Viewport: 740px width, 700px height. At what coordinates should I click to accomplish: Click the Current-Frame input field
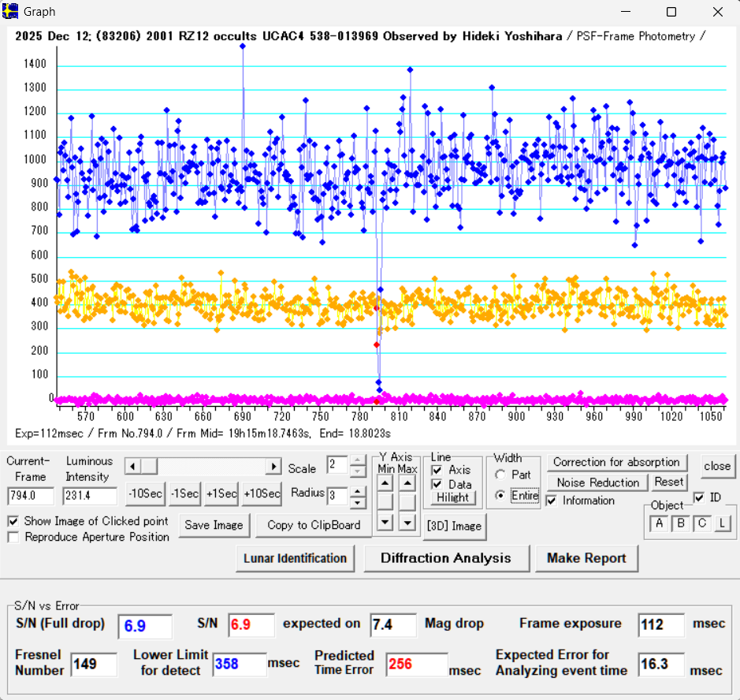coord(31,496)
